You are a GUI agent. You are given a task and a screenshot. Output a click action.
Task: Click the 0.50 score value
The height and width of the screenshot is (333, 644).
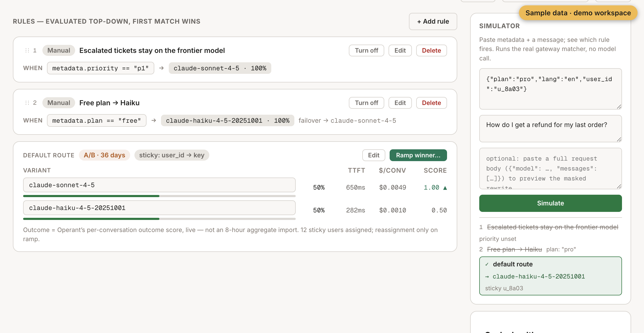point(439,210)
